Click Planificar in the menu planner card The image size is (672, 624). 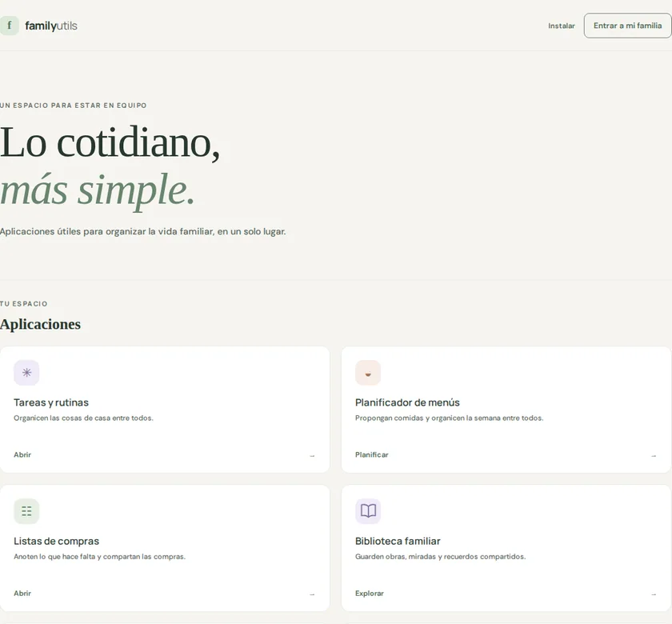pos(371,454)
